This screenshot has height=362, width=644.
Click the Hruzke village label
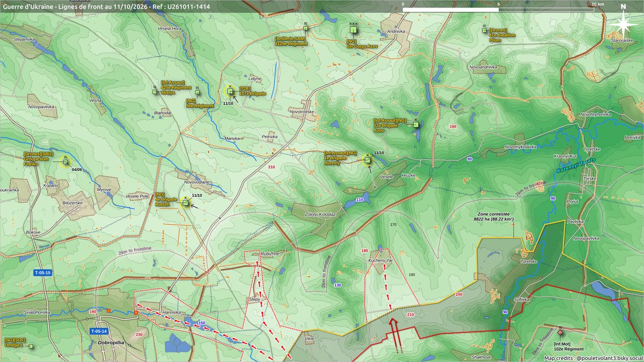point(408,176)
